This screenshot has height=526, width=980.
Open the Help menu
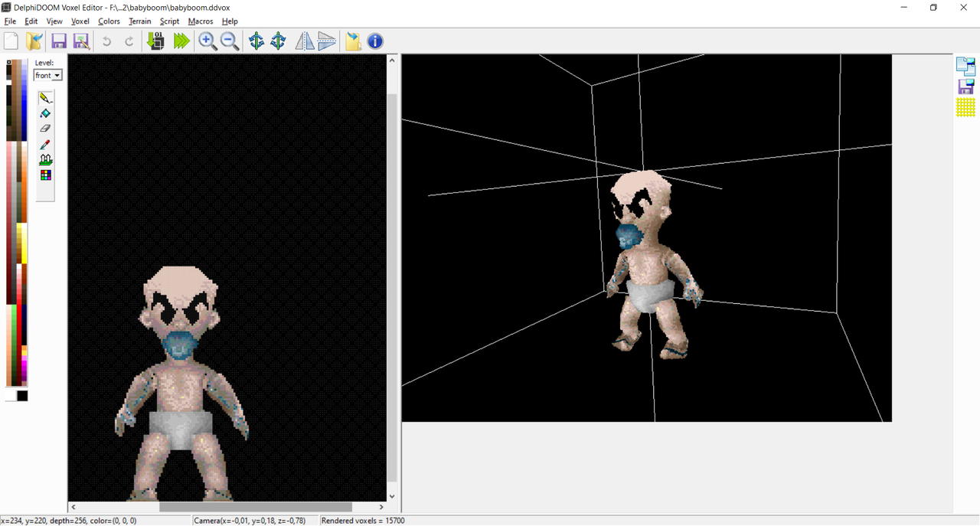pyautogui.click(x=230, y=21)
